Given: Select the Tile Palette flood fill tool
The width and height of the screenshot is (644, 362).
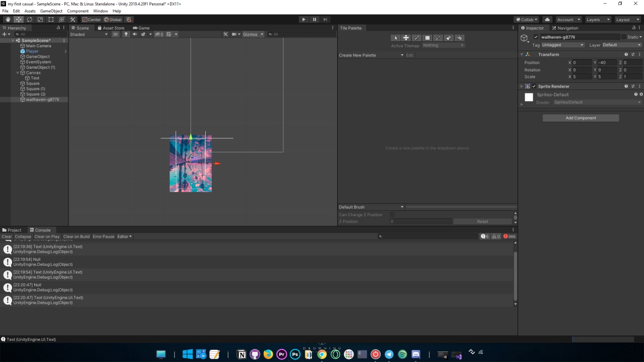Looking at the screenshot, I should click(459, 38).
